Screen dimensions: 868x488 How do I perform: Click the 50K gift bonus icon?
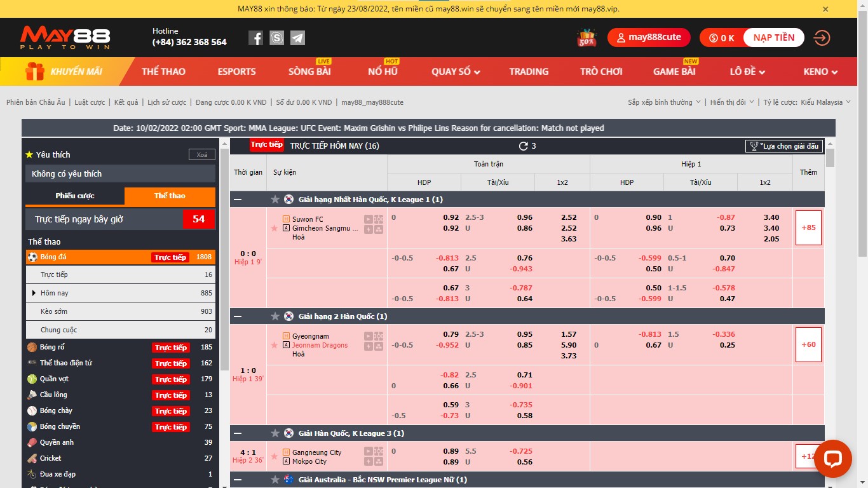click(x=587, y=38)
